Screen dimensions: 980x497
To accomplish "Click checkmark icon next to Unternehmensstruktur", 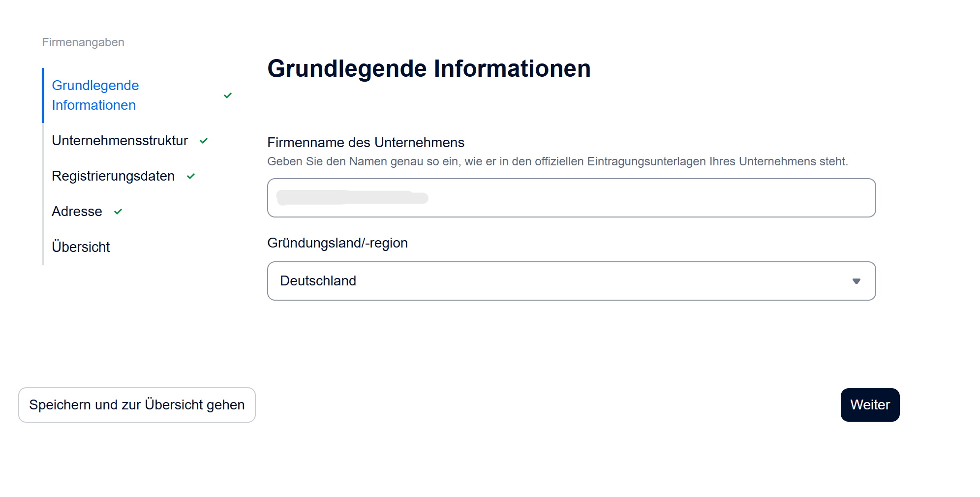I will click(x=204, y=141).
